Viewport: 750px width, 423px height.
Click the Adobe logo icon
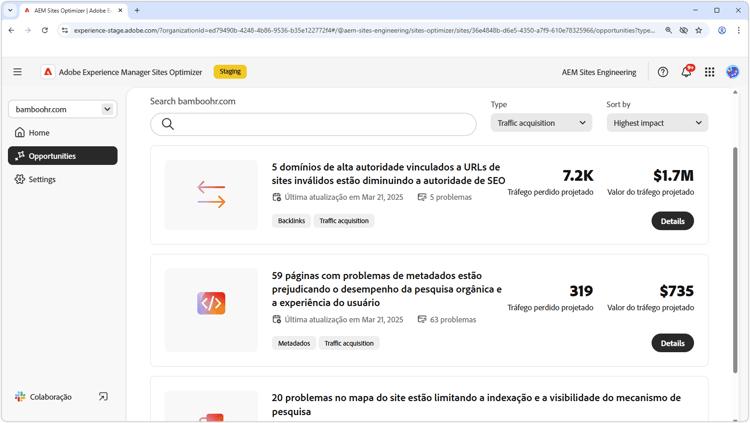tap(48, 72)
